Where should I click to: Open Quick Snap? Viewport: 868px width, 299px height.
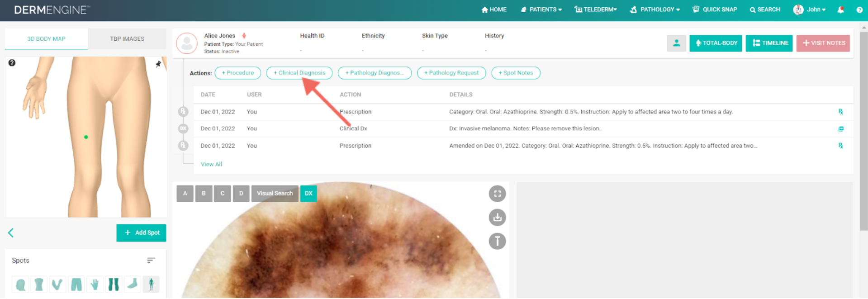[715, 9]
